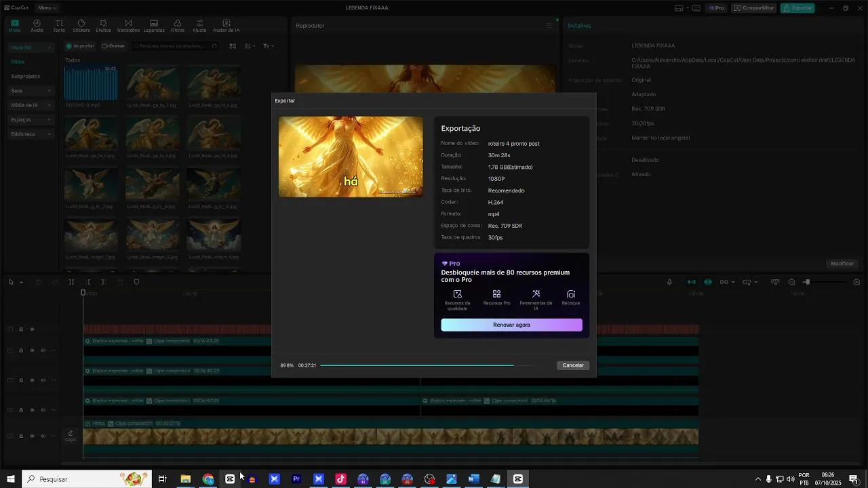Click the timeline playhead marker
Image resolution: width=868 pixels, height=488 pixels.
pos(83,293)
